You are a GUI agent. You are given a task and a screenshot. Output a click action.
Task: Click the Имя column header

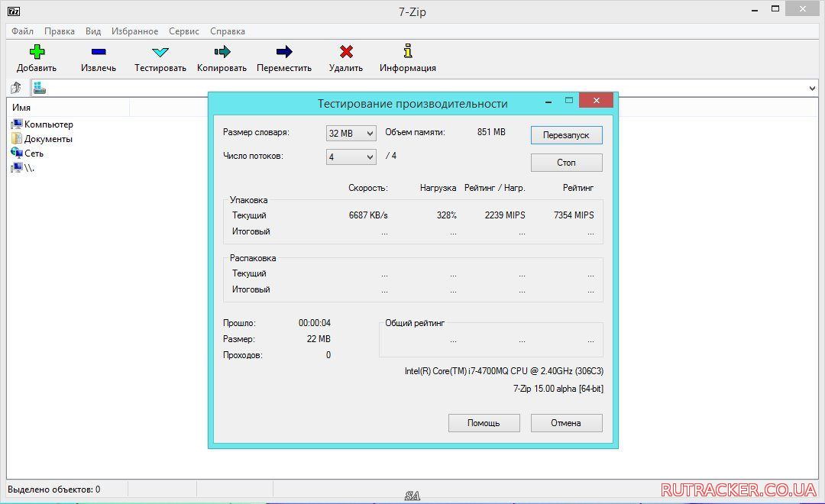(x=68, y=108)
